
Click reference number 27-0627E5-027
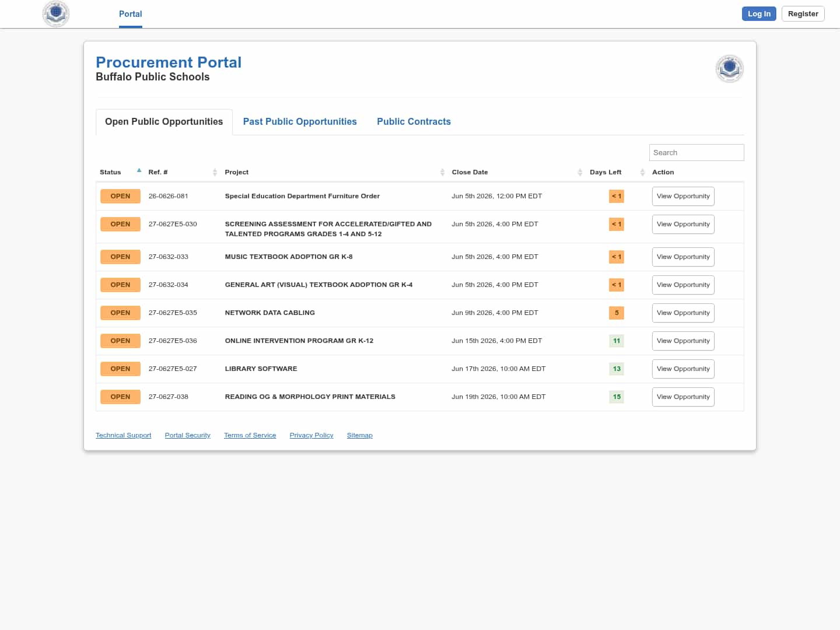click(173, 369)
